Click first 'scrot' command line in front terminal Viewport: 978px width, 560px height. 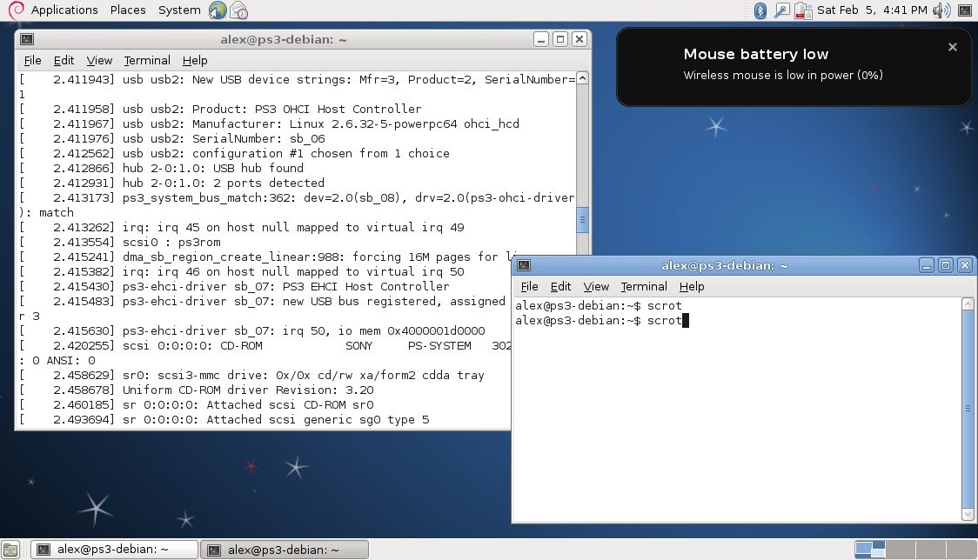599,305
